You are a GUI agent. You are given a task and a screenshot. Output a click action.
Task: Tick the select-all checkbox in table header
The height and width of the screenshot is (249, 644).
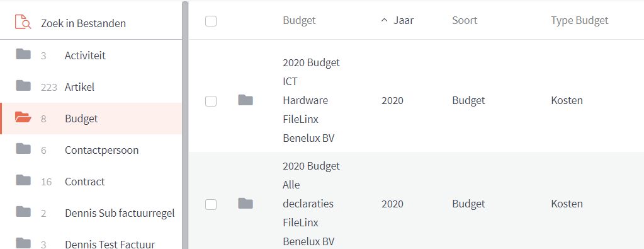click(x=211, y=21)
